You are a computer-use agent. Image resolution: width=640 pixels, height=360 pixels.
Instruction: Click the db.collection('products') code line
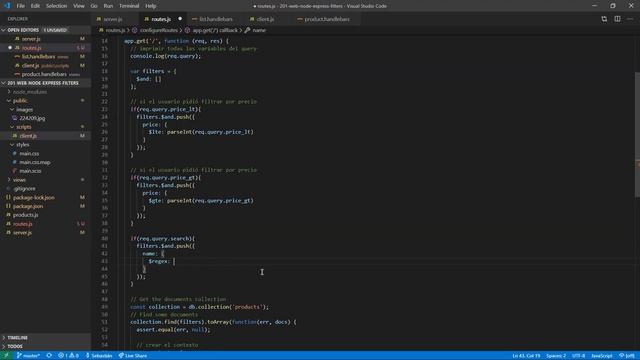click(x=199, y=307)
